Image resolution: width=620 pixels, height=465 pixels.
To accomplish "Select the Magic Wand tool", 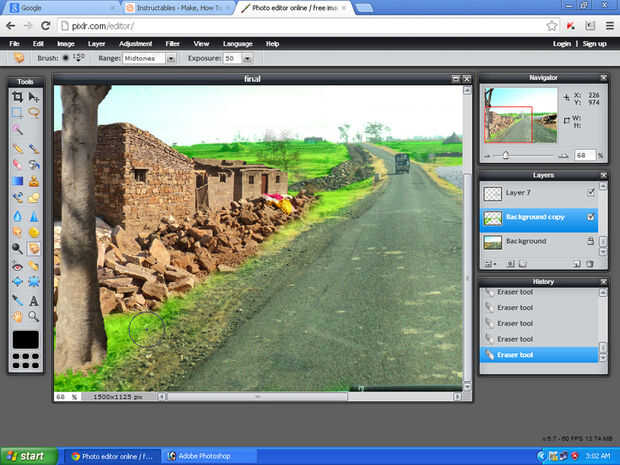I will pyautogui.click(x=17, y=129).
